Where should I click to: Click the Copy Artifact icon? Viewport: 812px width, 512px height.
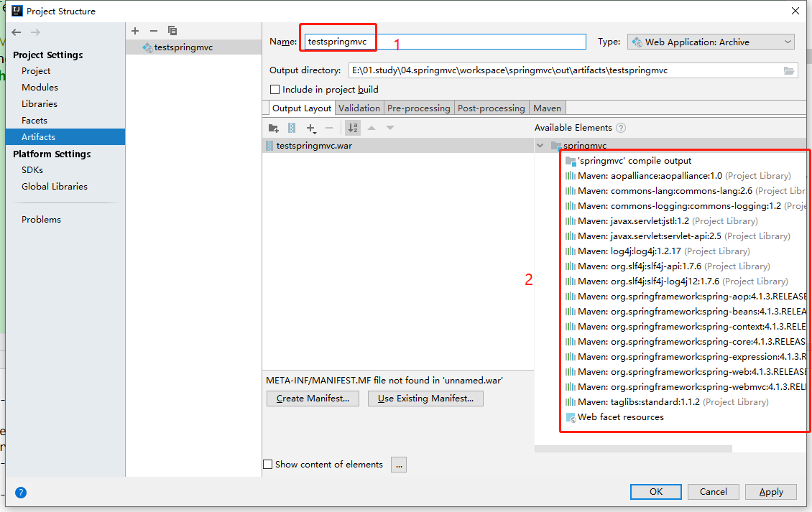click(172, 31)
